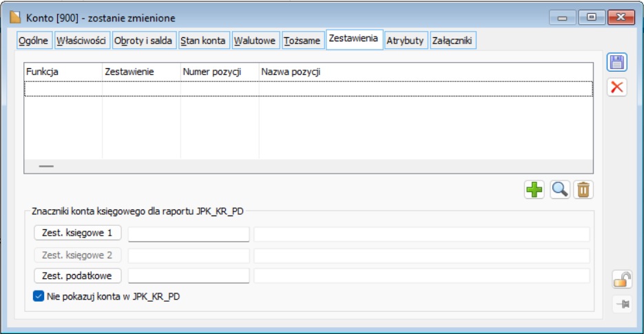Delete entry with the trash bin icon

tap(583, 189)
